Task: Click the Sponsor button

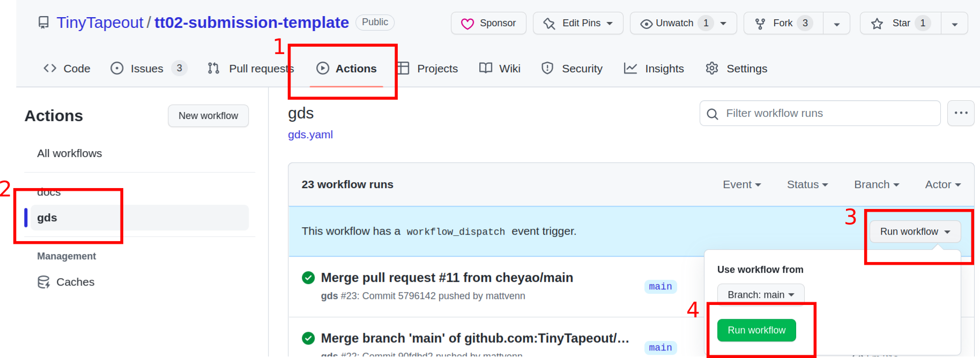Action: (488, 23)
